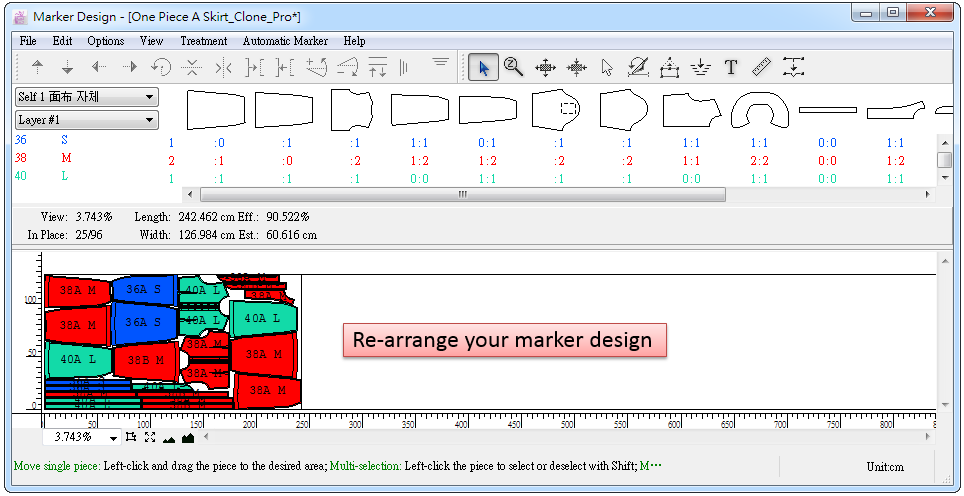Click the rotate piece arrow icon

point(160,68)
